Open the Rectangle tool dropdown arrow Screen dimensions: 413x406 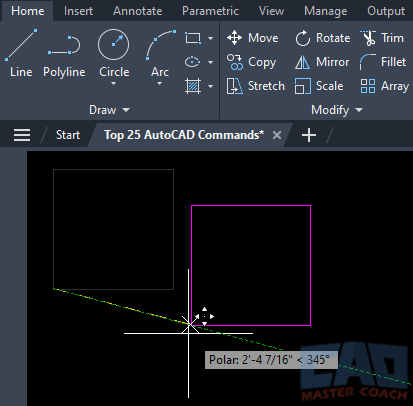point(210,38)
